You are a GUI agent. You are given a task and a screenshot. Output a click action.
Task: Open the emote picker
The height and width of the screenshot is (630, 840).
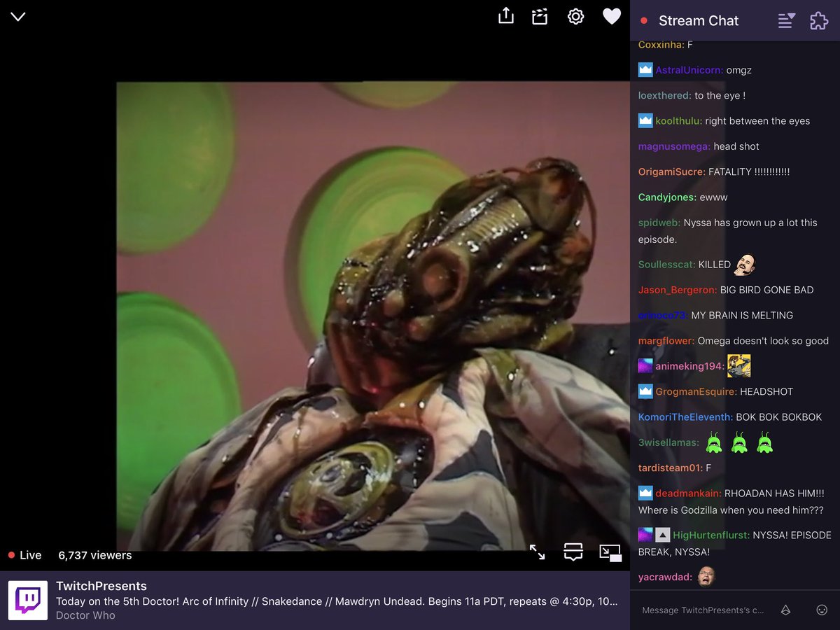[x=819, y=610]
